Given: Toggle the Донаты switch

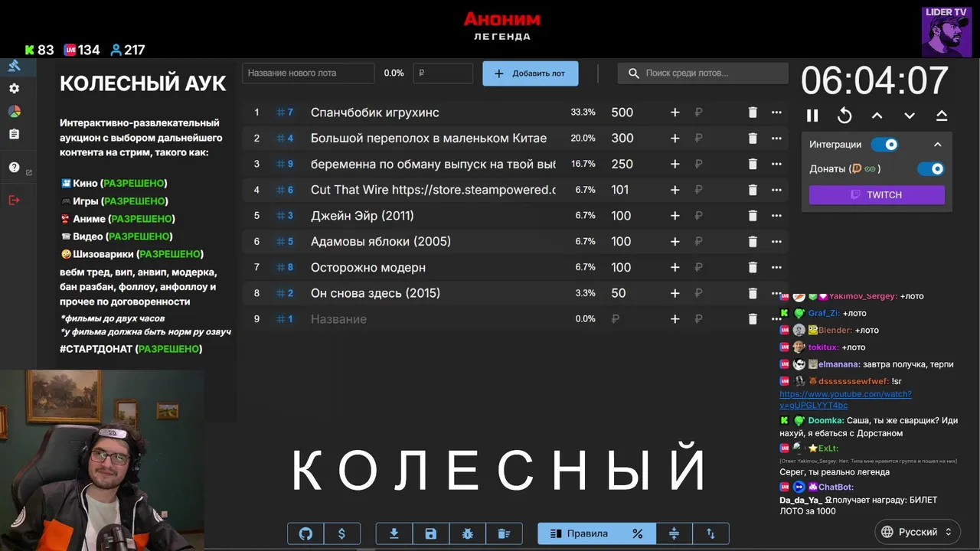Looking at the screenshot, I should pyautogui.click(x=931, y=169).
